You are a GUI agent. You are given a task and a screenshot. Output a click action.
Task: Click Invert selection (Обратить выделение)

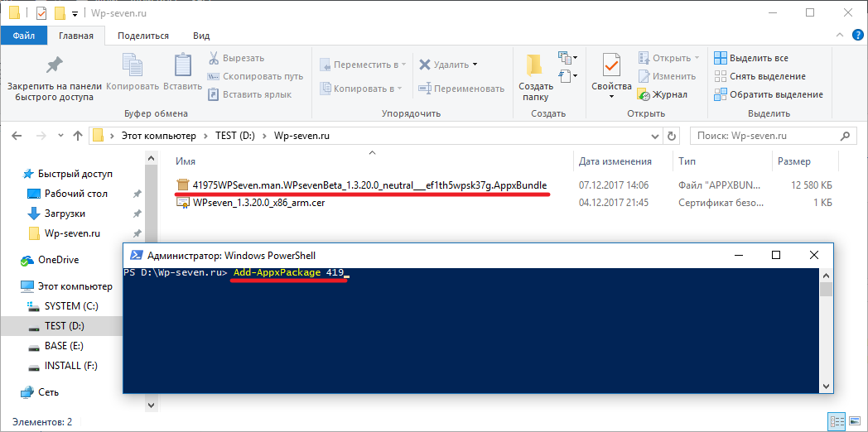click(x=769, y=94)
